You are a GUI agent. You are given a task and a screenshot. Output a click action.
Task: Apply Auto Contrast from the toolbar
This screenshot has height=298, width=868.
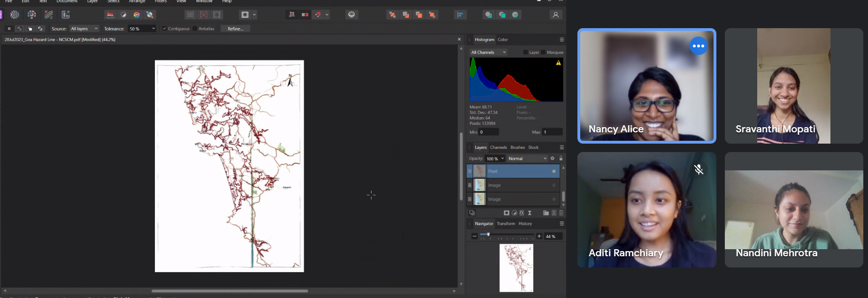click(x=123, y=15)
